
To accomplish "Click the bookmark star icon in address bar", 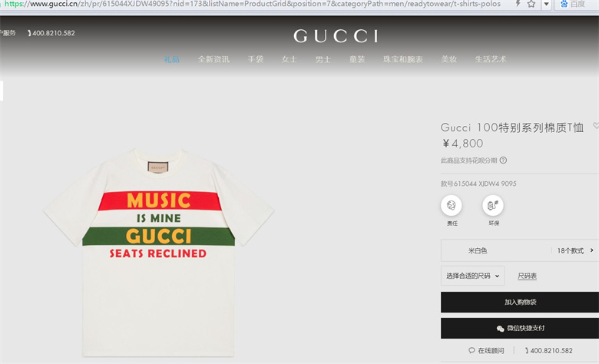I will click(531, 4).
